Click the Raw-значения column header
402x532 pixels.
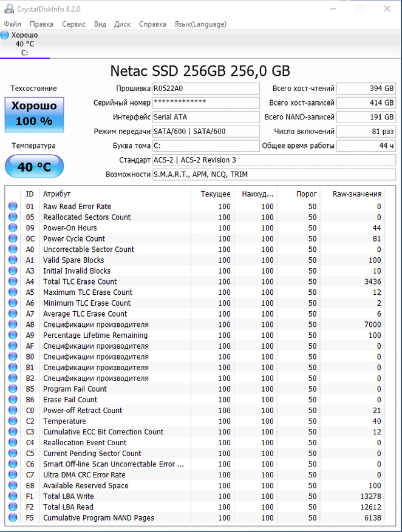click(357, 194)
